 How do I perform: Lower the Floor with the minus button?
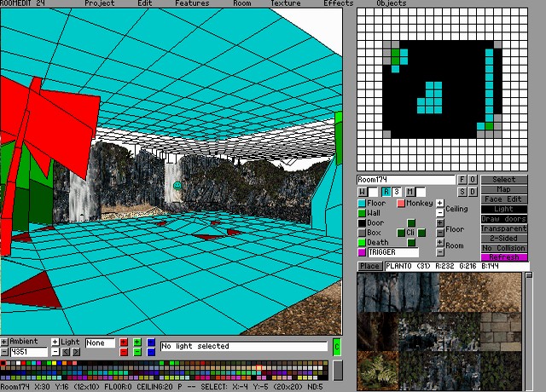(x=439, y=233)
